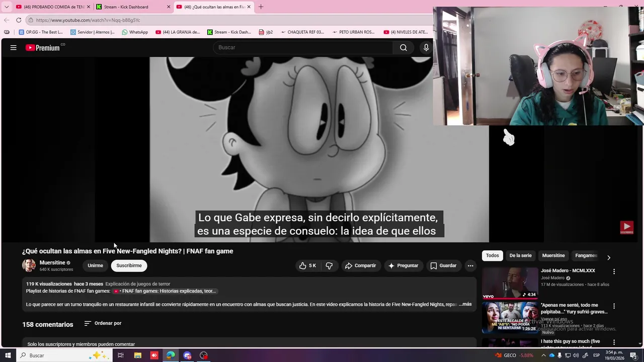Click the Guardar save button

click(443, 265)
